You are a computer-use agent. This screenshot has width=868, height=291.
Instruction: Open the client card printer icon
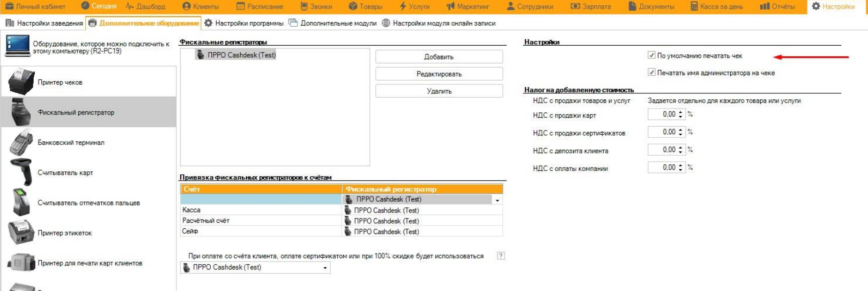(x=21, y=263)
